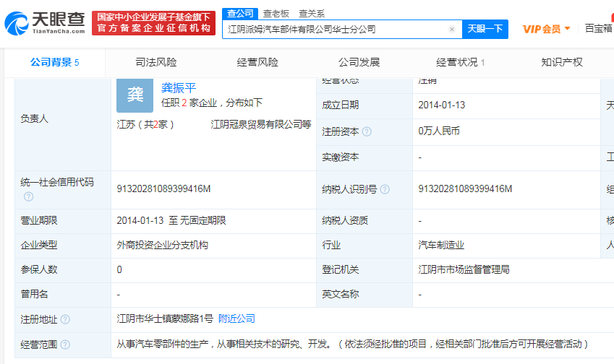Image resolution: width=614 pixels, height=364 pixels.
Task: Select the taxpayer ID 91320281089399416M value
Action: 465,188
